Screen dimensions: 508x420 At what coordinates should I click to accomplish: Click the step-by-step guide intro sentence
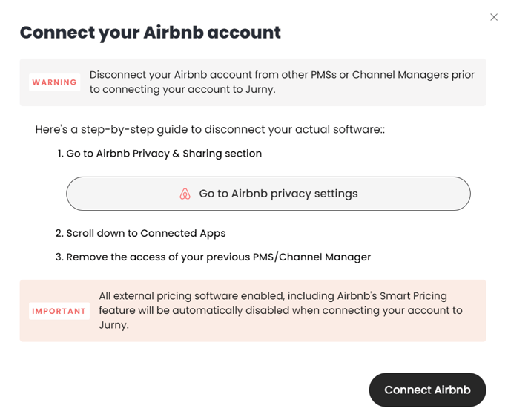tap(210, 129)
